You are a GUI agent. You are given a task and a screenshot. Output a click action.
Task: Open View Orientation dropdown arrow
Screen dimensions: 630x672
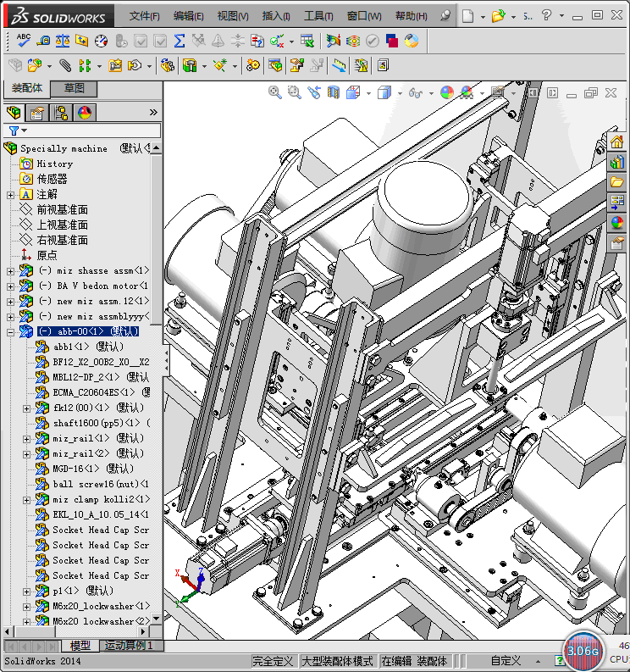tap(368, 93)
